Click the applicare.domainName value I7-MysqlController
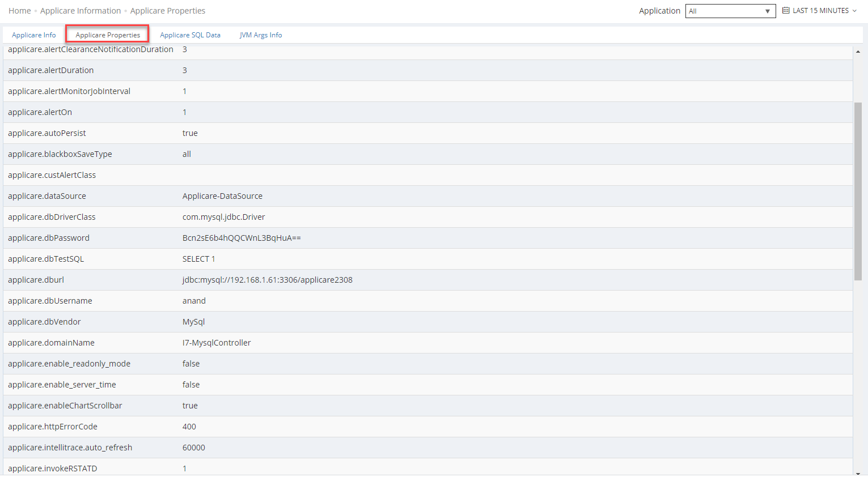Viewport: 868px width, 477px height. click(217, 343)
